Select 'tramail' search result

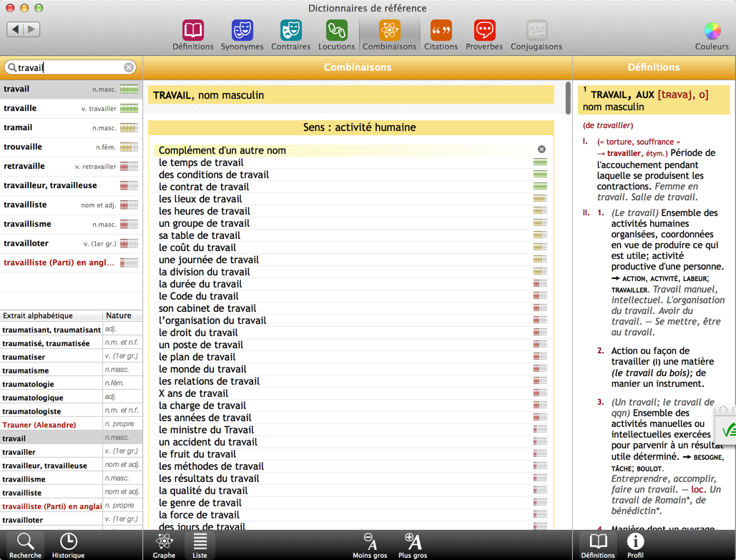[x=71, y=128]
